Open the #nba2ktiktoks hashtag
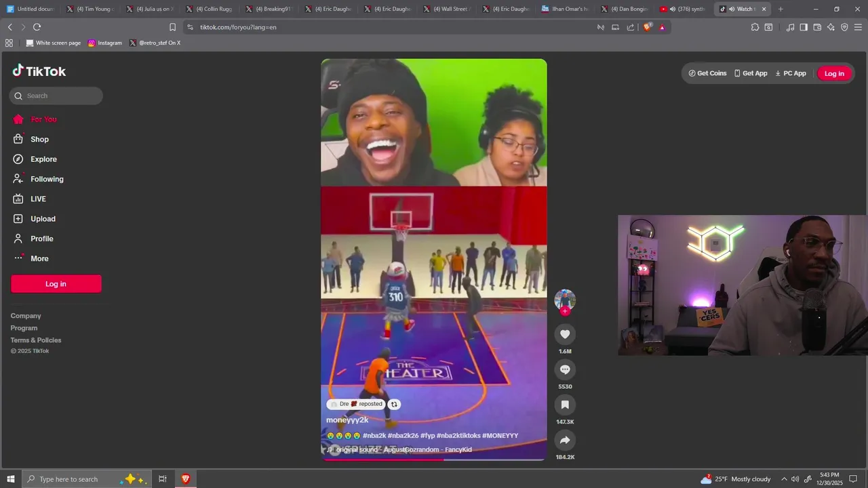Screen dimensions: 868x488 [x=458, y=436]
